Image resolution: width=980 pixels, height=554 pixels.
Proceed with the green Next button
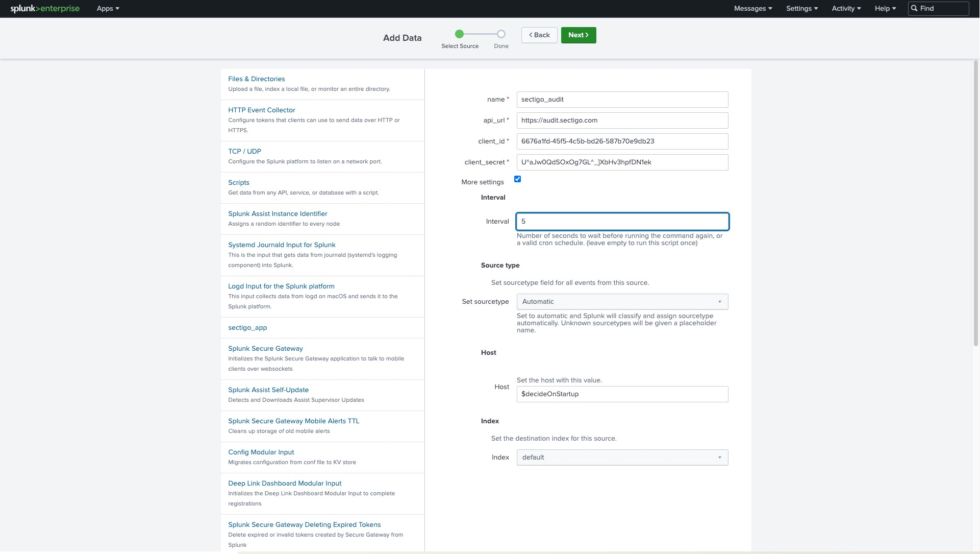click(x=579, y=35)
